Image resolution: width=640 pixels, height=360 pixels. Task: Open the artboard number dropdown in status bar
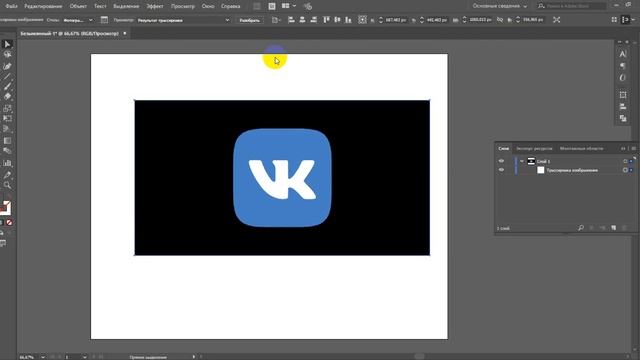84,357
